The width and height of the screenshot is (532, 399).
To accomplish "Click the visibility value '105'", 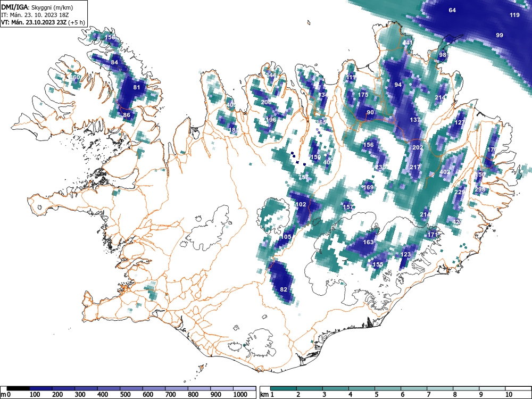I will click(x=286, y=237).
